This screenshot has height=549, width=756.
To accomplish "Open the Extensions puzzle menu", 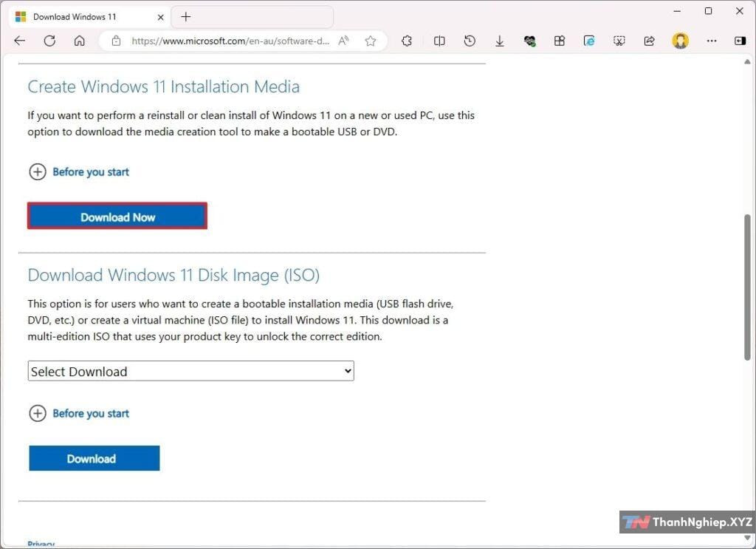I will coord(407,41).
